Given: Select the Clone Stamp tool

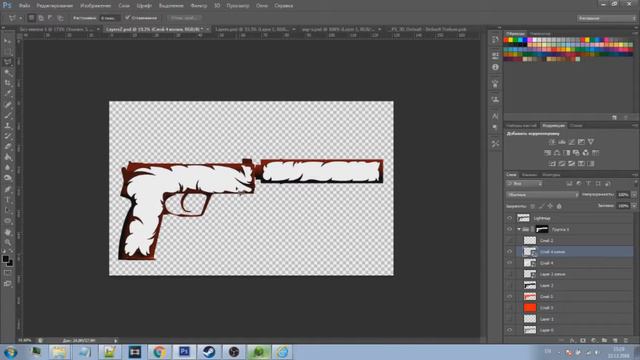Looking at the screenshot, I should (8, 126).
